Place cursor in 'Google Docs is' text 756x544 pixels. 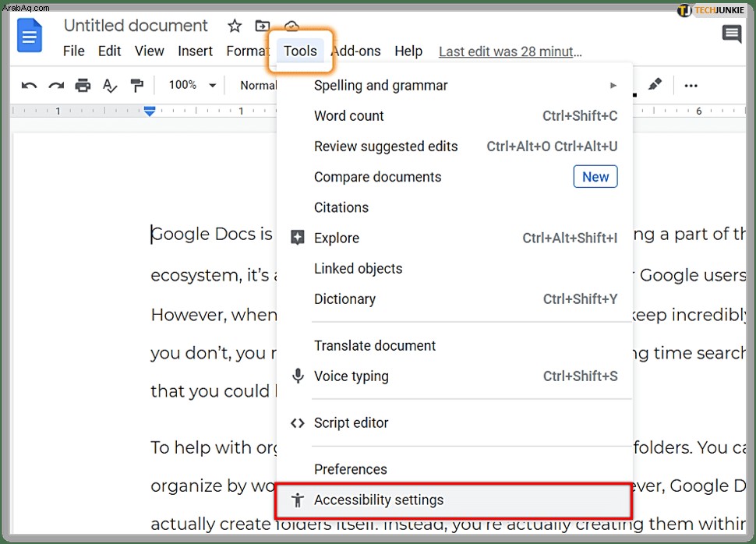212,234
